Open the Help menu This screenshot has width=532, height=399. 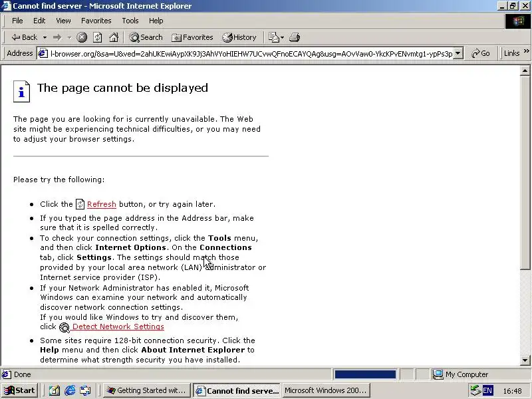156,21
